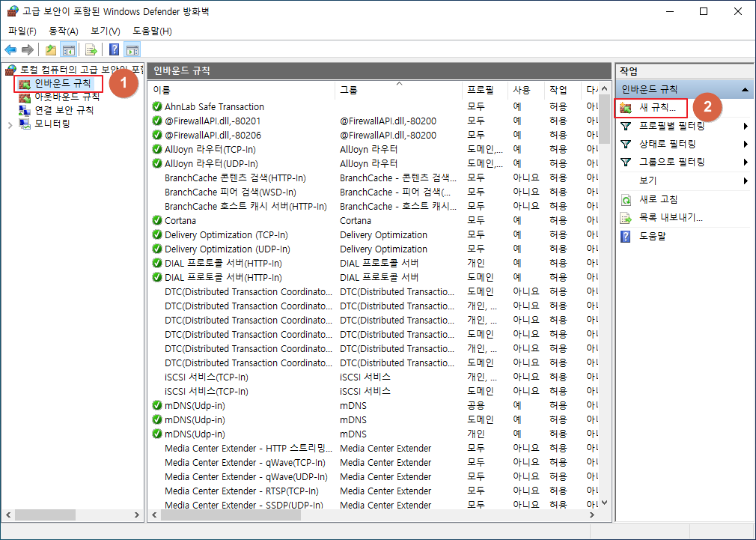This screenshot has height=540, width=756.
Task: Toggle the console tree pane toolbar icon
Action: pos(69,49)
